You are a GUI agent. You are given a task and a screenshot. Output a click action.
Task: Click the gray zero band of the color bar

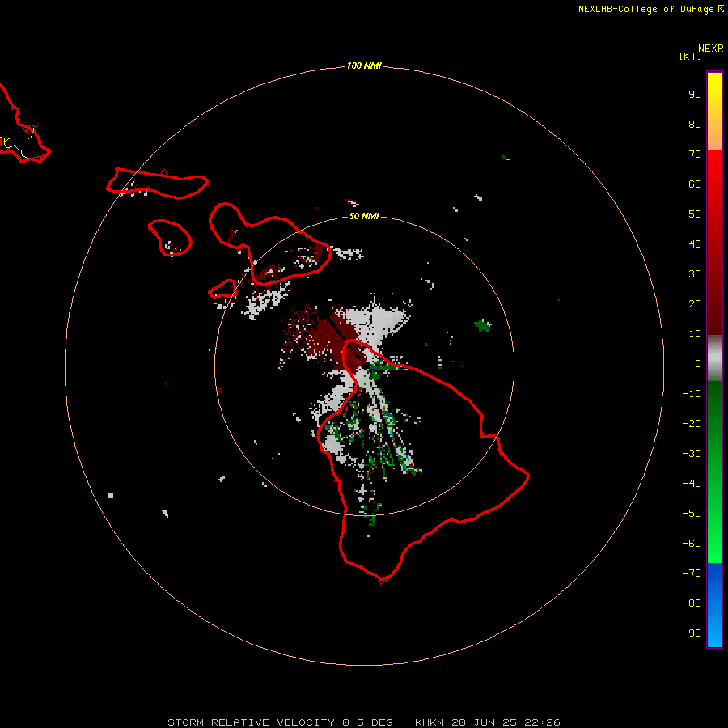(x=714, y=358)
